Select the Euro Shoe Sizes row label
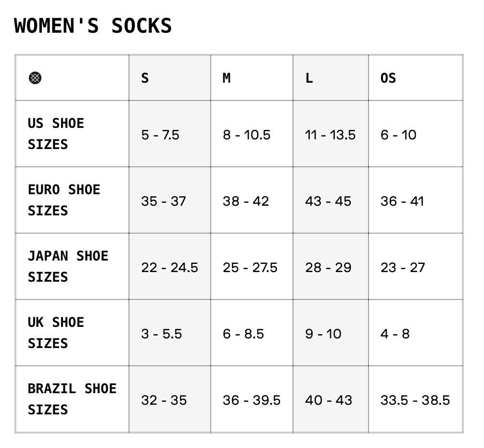Screen dimensions: 484x448 [64, 200]
